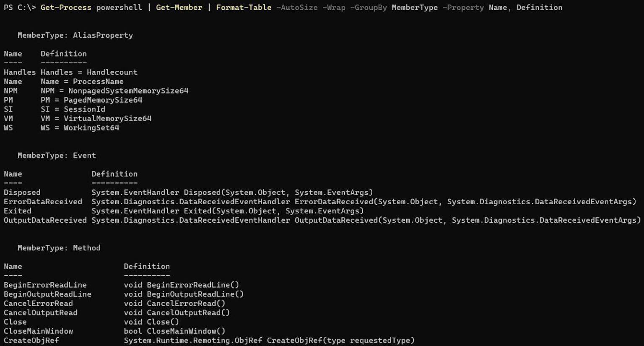Click Disposed in the Event Name column

click(22, 193)
